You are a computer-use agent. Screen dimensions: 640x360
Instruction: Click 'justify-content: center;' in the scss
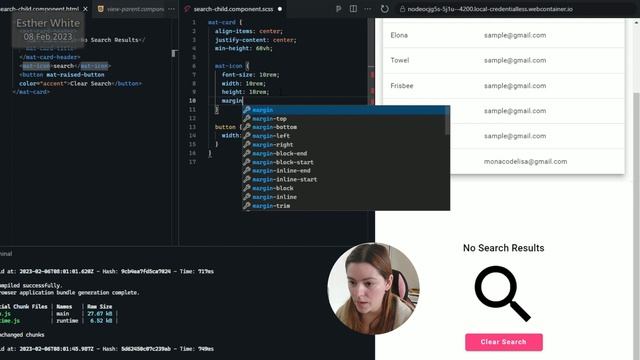256,40
